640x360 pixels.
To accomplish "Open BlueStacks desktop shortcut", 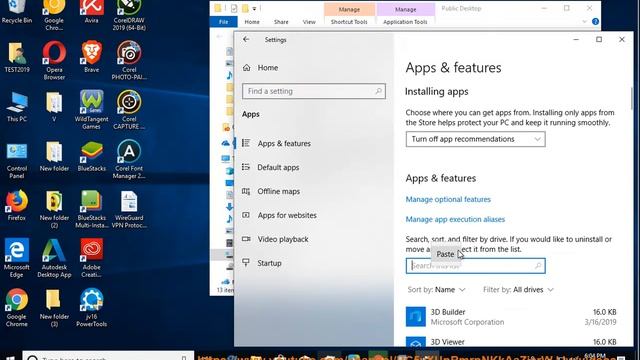I will [91, 156].
